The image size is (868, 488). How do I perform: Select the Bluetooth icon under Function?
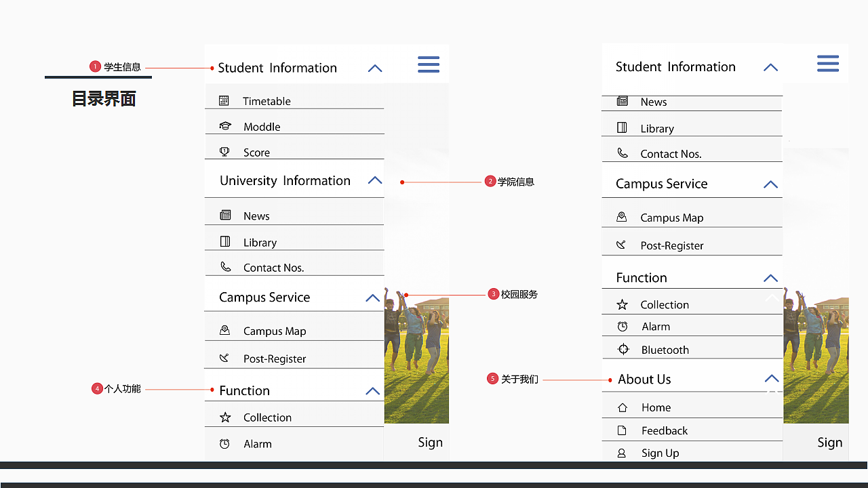[x=623, y=350]
